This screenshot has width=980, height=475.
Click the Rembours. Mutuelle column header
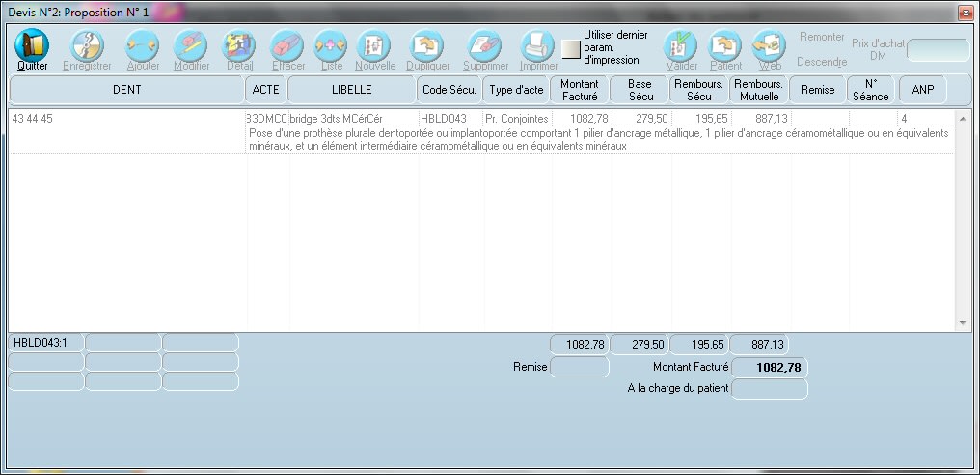tap(758, 90)
